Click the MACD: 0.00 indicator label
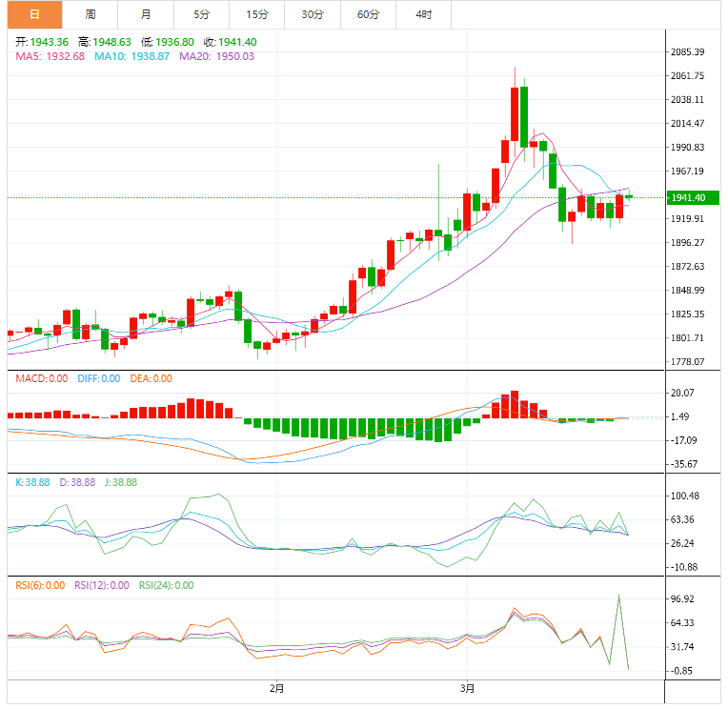 (x=41, y=378)
